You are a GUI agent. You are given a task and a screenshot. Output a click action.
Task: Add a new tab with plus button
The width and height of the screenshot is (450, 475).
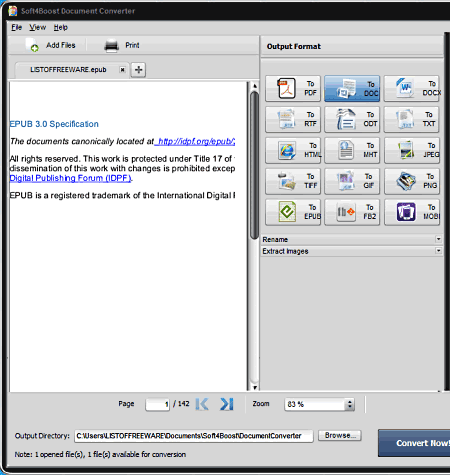pos(138,70)
